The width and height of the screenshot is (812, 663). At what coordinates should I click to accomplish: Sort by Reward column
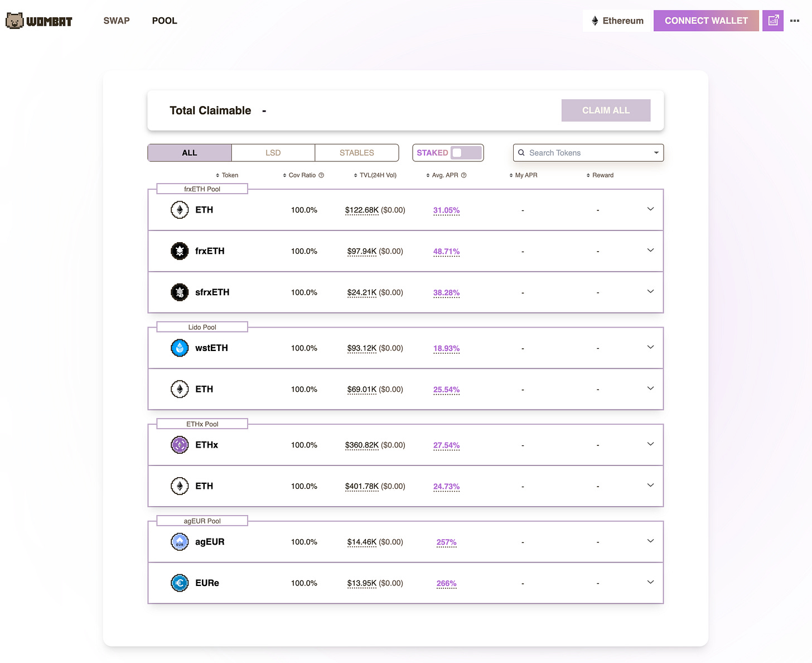pyautogui.click(x=600, y=175)
